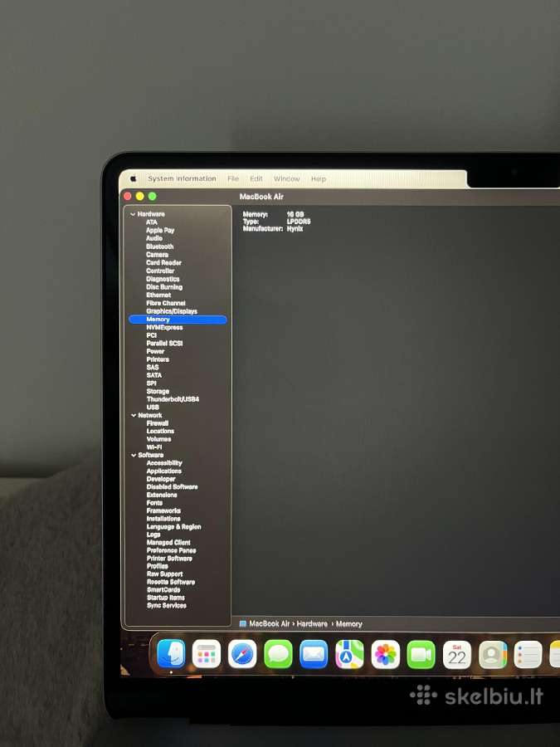Select Sync Services under Software
The width and height of the screenshot is (560, 747).
point(167,606)
